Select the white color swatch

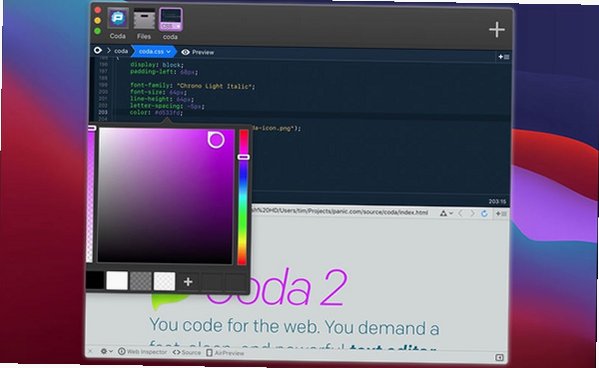117,281
